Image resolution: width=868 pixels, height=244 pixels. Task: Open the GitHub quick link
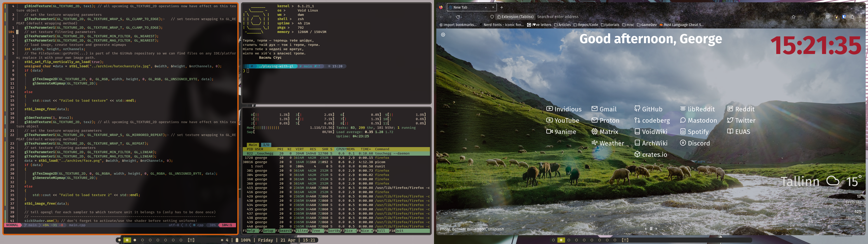(x=648, y=109)
